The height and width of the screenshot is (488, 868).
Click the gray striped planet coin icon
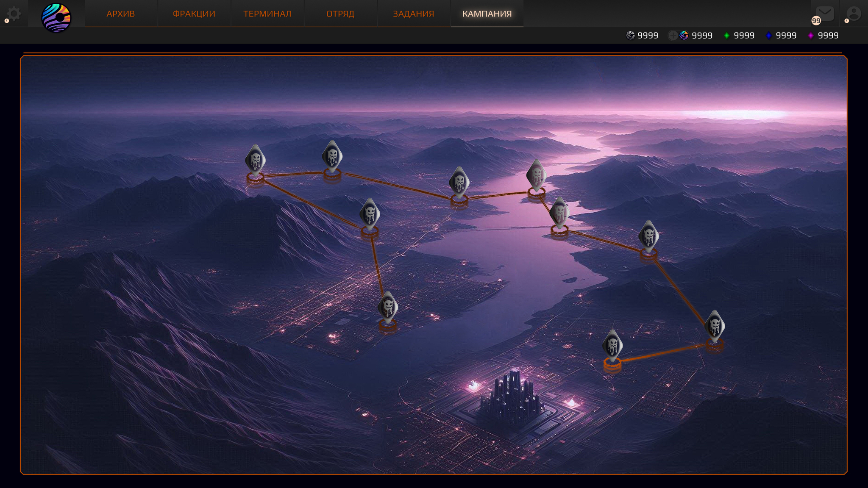tap(631, 36)
